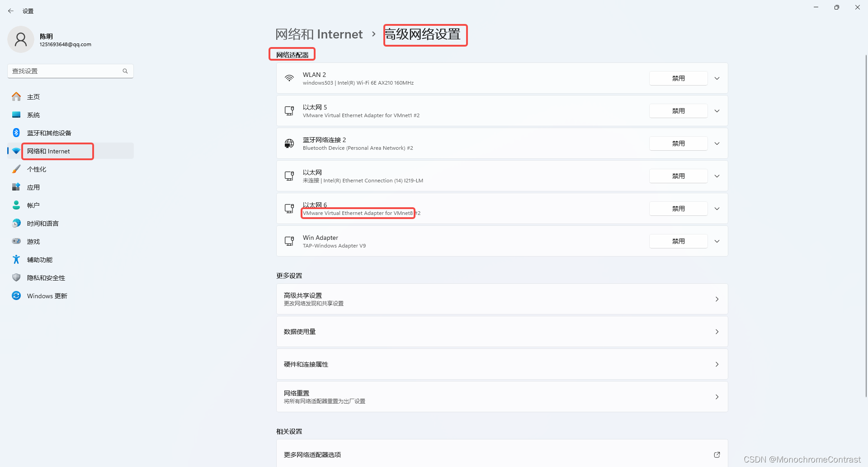868x467 pixels.
Task: Open 时间和语言 section
Action: point(71,223)
